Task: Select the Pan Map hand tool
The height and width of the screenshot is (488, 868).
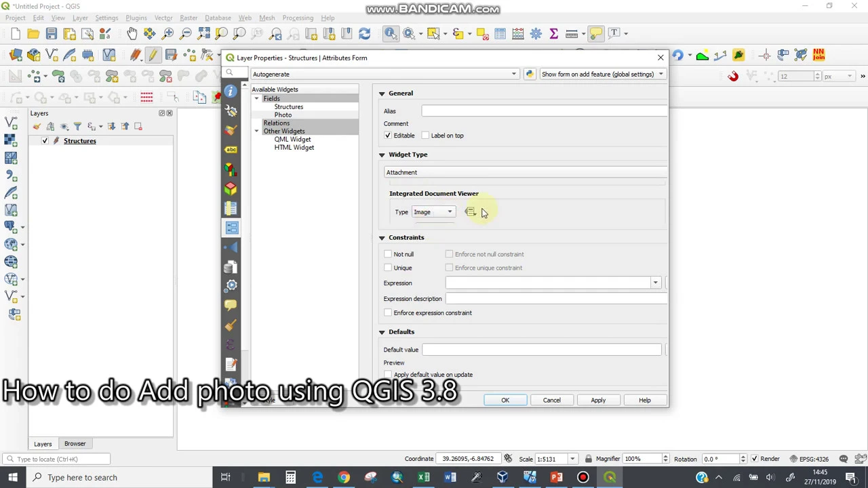Action: [x=132, y=33]
